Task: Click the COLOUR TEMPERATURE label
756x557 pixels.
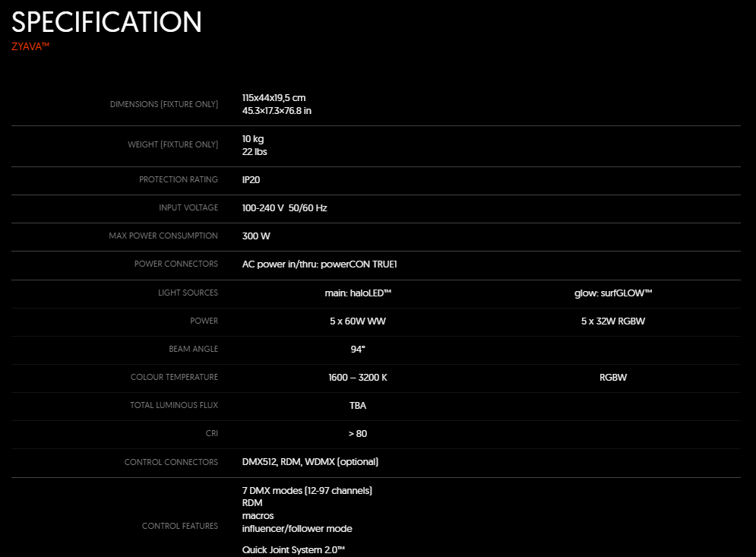Action: click(174, 377)
